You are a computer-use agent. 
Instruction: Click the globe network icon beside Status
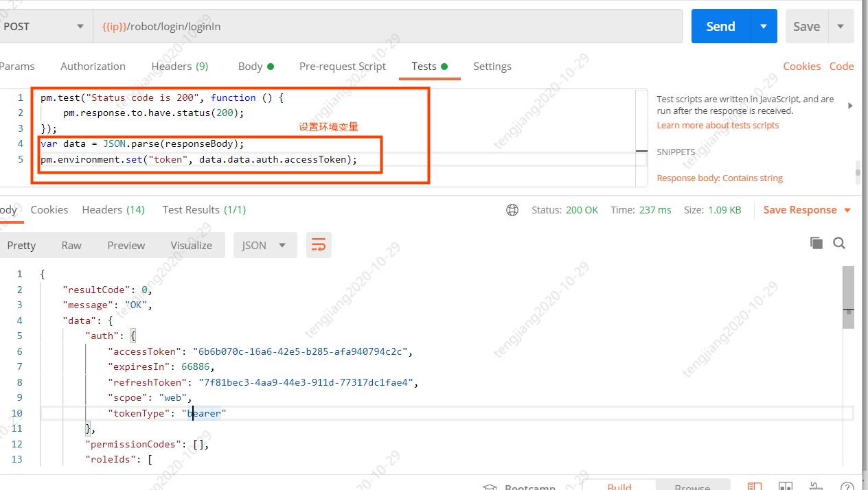(512, 210)
